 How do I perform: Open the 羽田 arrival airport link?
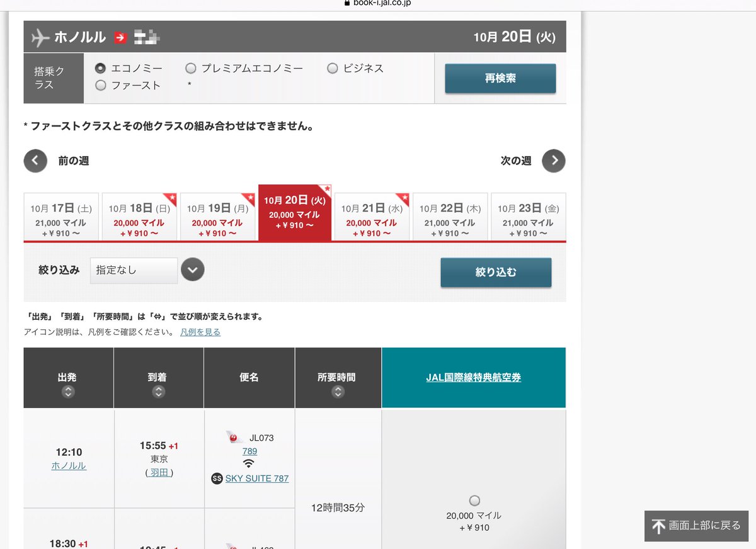159,472
